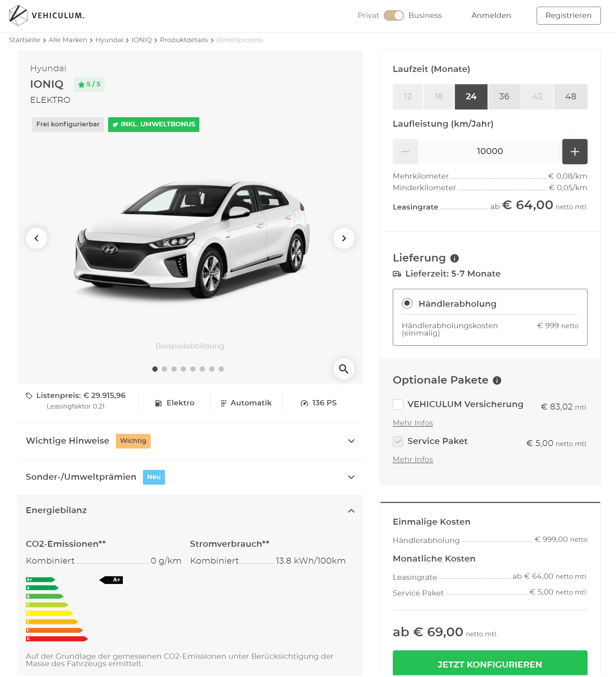This screenshot has height=677, width=616.
Task: Click the Neu blue badge
Action: click(x=154, y=477)
